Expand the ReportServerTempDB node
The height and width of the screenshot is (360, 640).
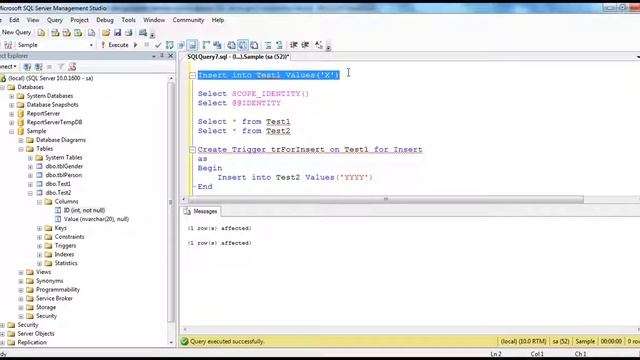point(11,122)
